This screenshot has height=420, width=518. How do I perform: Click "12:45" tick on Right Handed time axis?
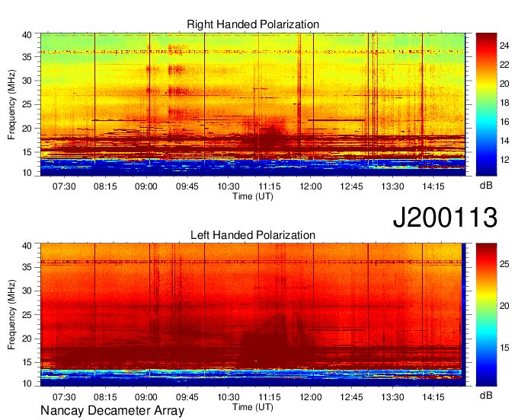point(351,186)
